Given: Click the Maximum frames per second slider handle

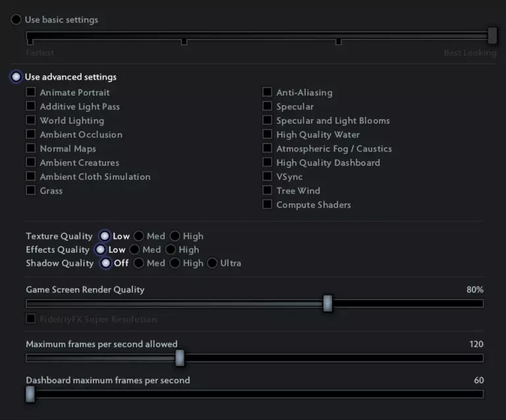Looking at the screenshot, I should pyautogui.click(x=180, y=357).
